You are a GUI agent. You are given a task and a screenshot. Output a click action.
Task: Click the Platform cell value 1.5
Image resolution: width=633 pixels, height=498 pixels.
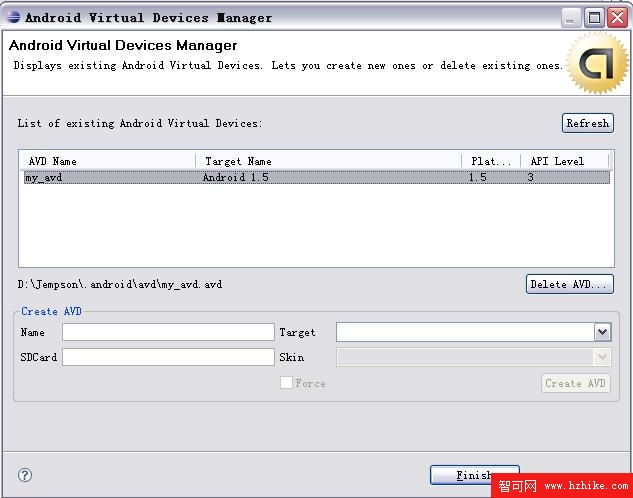pyautogui.click(x=478, y=177)
